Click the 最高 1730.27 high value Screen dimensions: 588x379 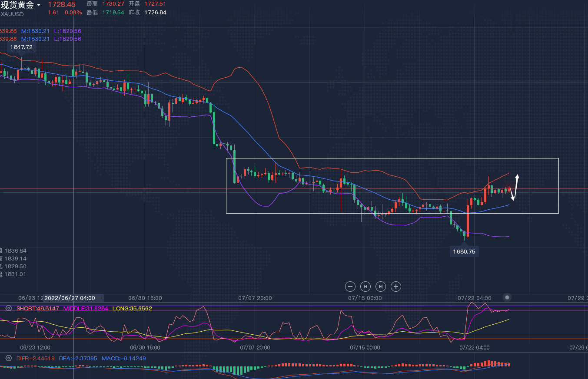pos(113,3)
